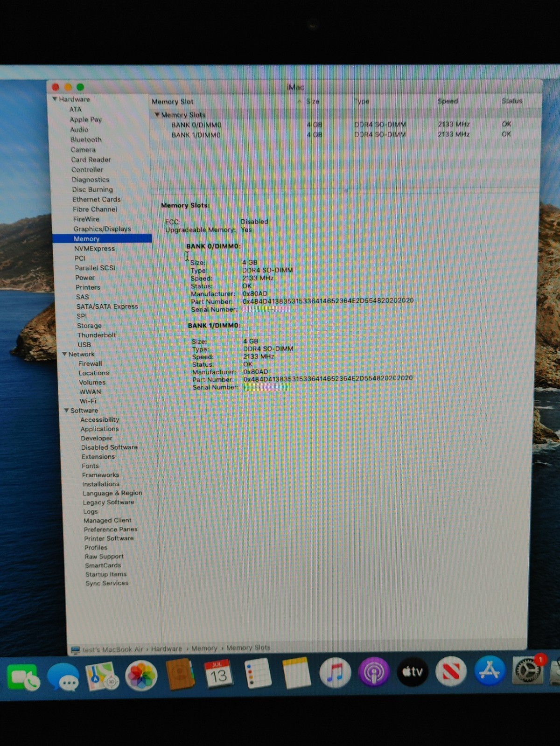Click Memory Slots in the path bar
This screenshot has height=746, width=560.
248,648
